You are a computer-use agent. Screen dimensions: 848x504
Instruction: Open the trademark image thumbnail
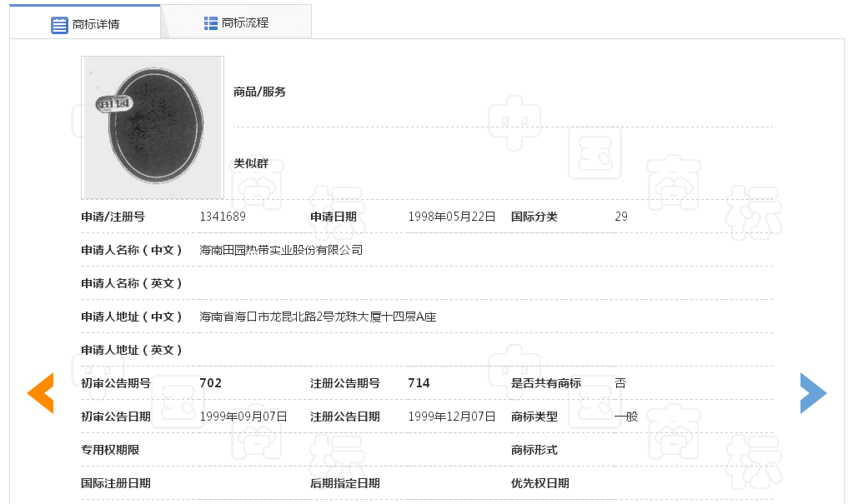point(153,127)
